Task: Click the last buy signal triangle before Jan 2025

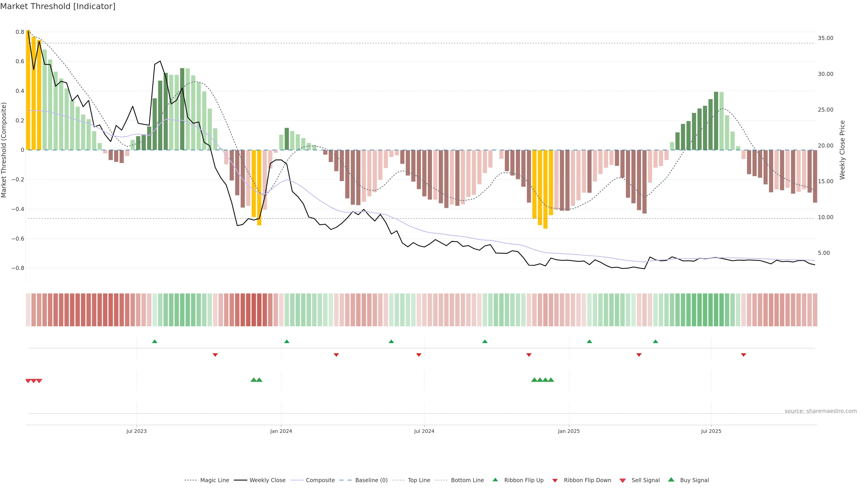Action: [x=551, y=380]
